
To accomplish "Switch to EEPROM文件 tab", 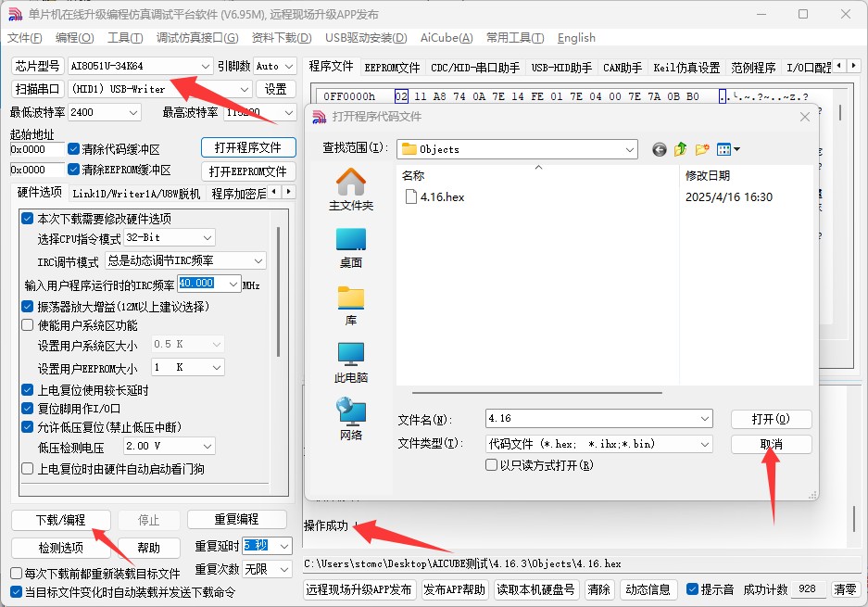I will click(392, 68).
